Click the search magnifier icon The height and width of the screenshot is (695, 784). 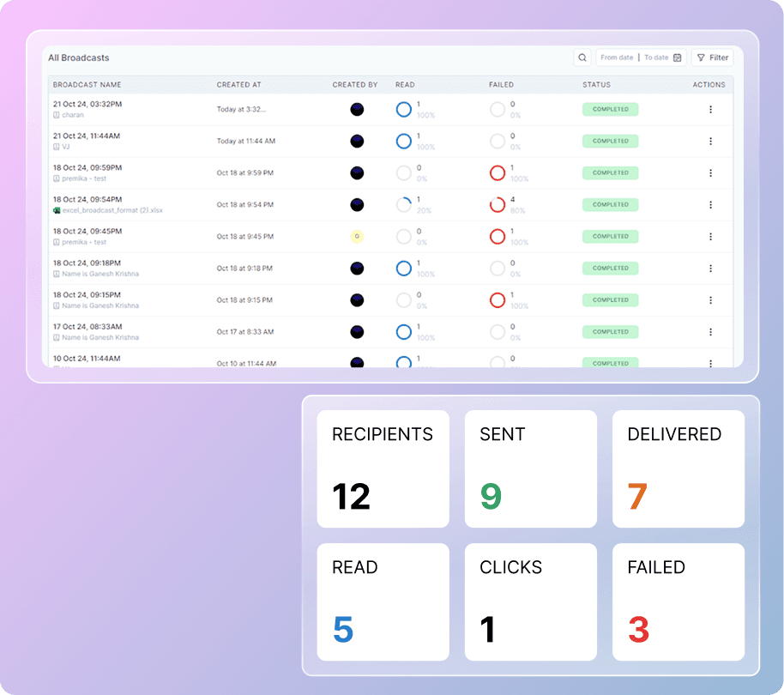click(x=582, y=57)
